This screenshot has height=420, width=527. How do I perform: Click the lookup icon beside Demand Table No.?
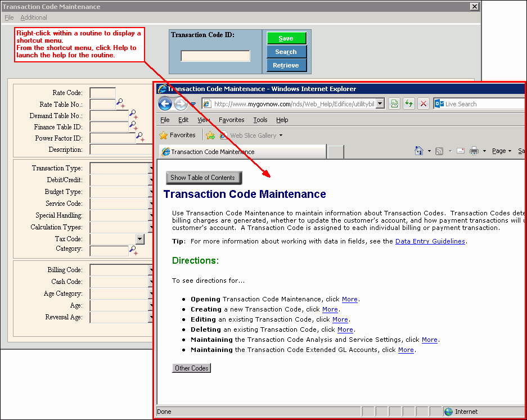pos(134,114)
